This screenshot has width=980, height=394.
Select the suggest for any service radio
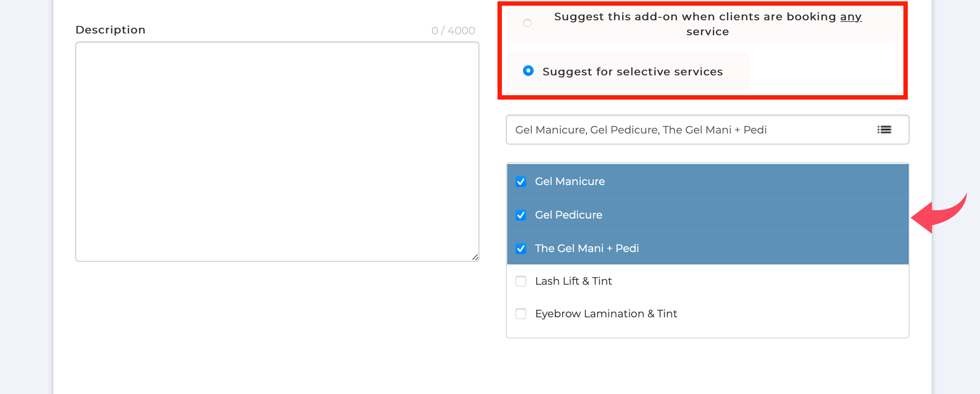pyautogui.click(x=527, y=23)
